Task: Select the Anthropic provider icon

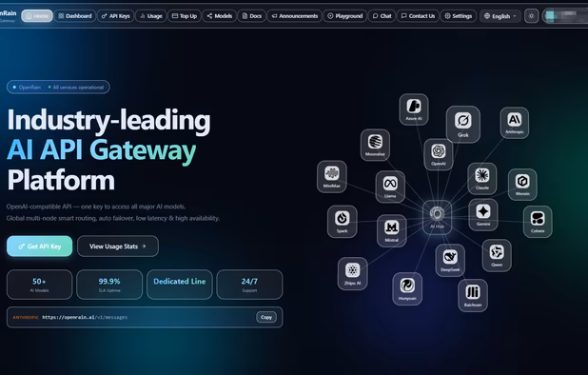Action: click(x=514, y=123)
